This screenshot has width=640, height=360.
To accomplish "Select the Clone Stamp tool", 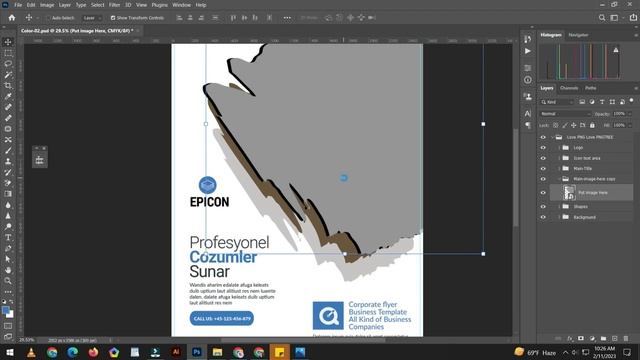I will click(8, 161).
